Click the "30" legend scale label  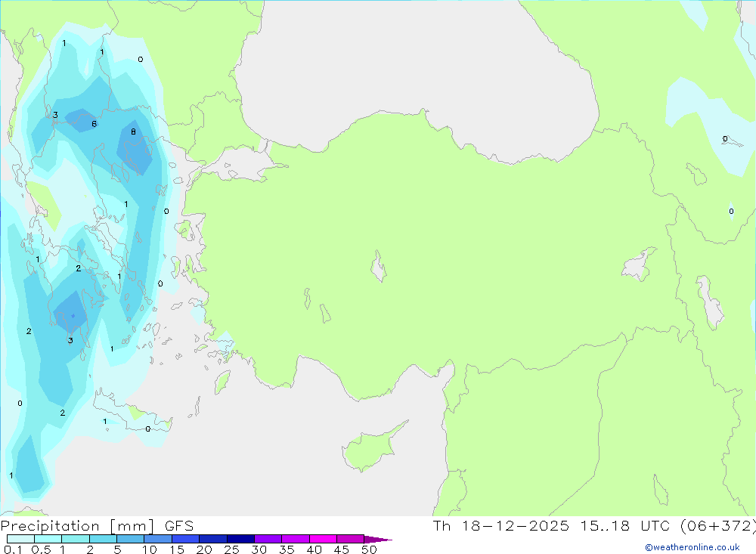[x=259, y=549]
